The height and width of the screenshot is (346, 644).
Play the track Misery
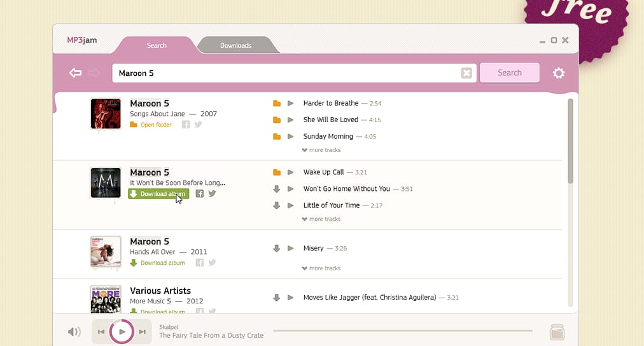point(290,248)
